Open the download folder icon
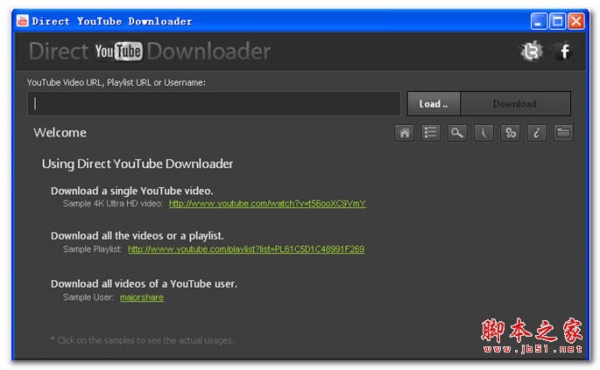The width and height of the screenshot is (600, 370). [563, 133]
